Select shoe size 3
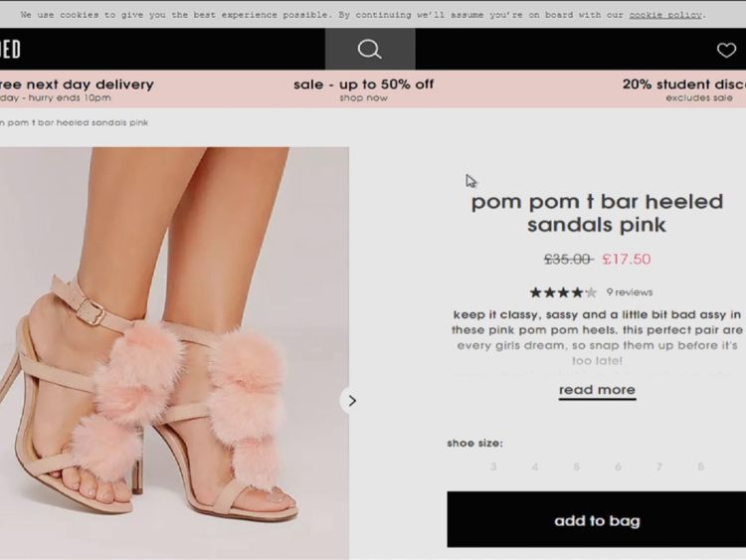This screenshot has width=746, height=560. 493,467
